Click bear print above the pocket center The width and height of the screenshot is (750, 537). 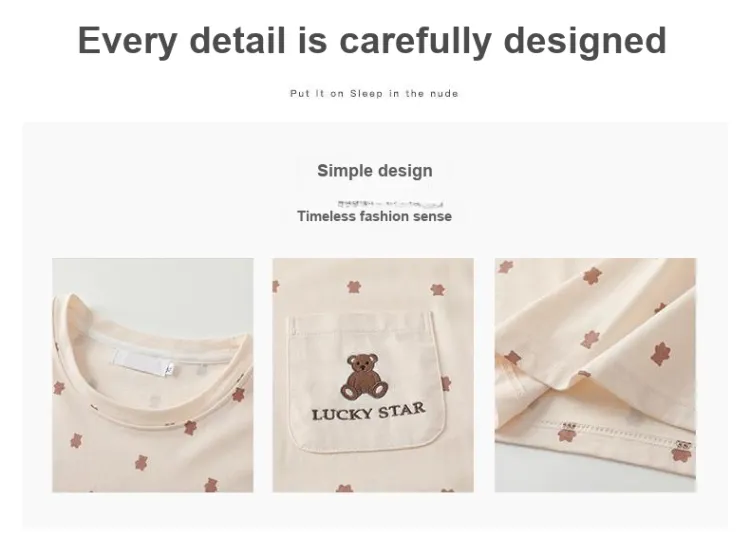pos(354,287)
